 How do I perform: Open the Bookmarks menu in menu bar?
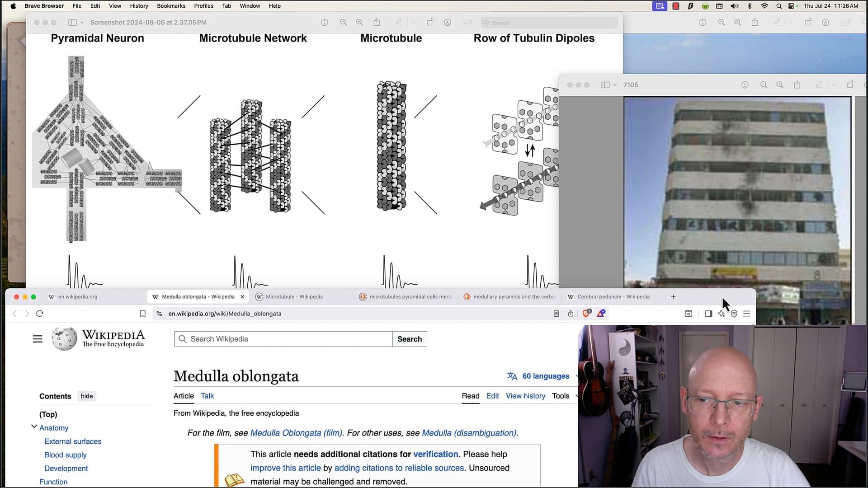click(x=171, y=6)
